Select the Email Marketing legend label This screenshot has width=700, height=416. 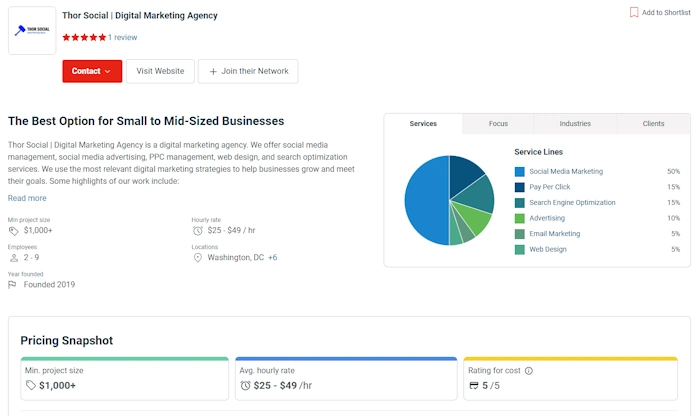(555, 234)
